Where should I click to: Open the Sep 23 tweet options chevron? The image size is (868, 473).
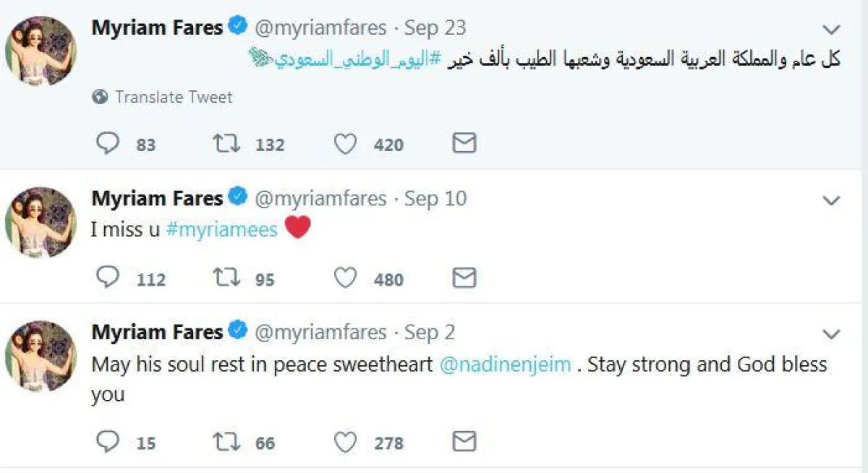[x=832, y=30]
